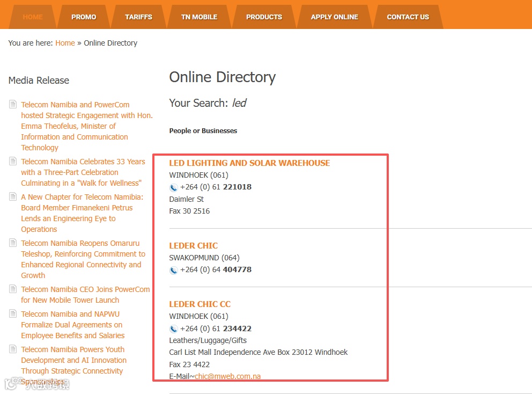
Task: Open the Youth Development and AI media release
Action: click(73, 366)
